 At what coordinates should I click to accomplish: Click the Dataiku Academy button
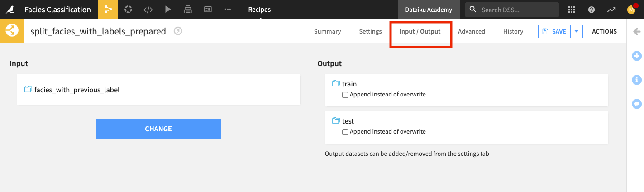429,10
